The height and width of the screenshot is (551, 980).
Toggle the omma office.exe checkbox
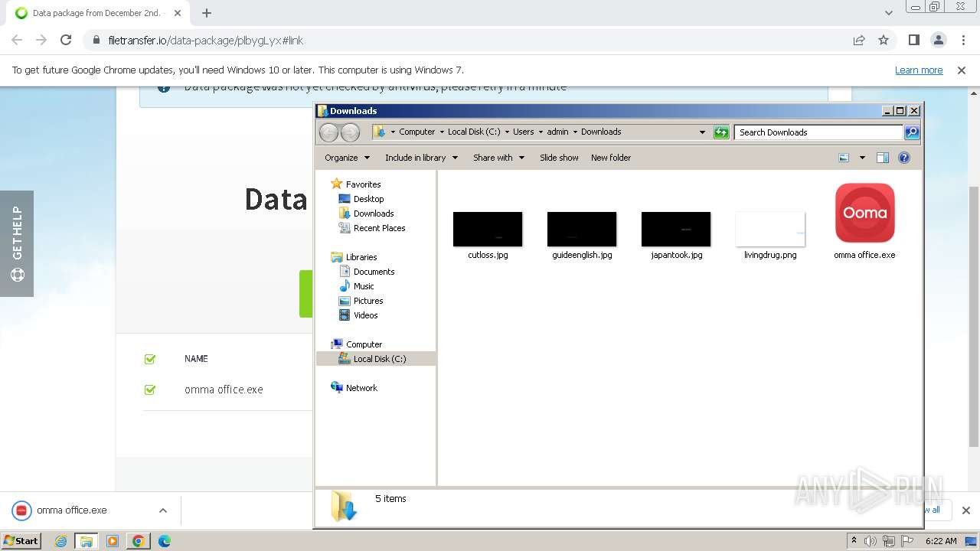150,390
